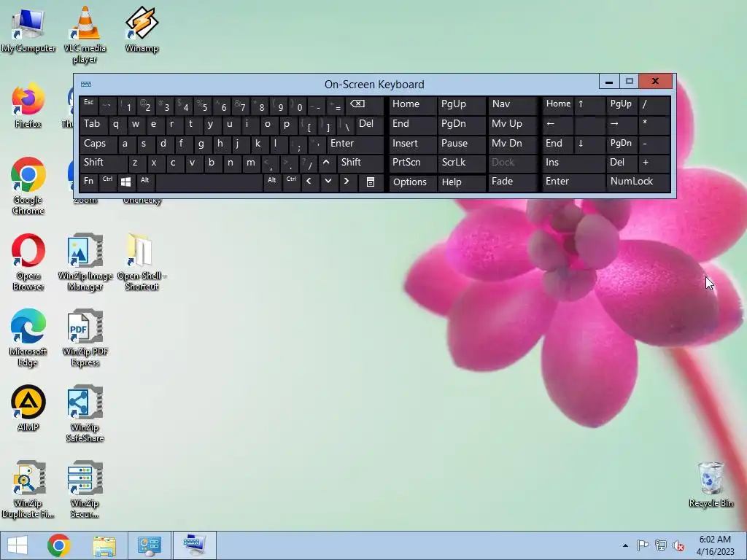Click the main Enter key
747x560 pixels.
355,144
